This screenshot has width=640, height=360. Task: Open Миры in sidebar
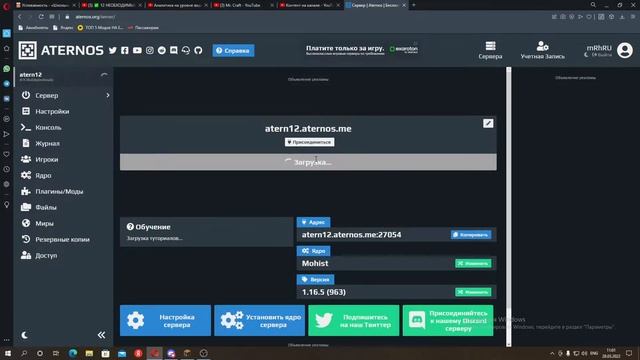point(44,223)
